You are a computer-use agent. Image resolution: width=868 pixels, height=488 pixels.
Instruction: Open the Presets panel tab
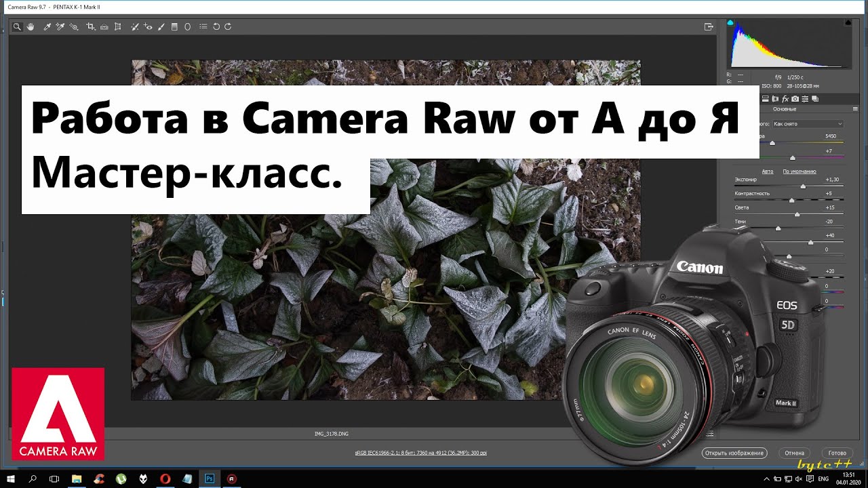coord(805,99)
